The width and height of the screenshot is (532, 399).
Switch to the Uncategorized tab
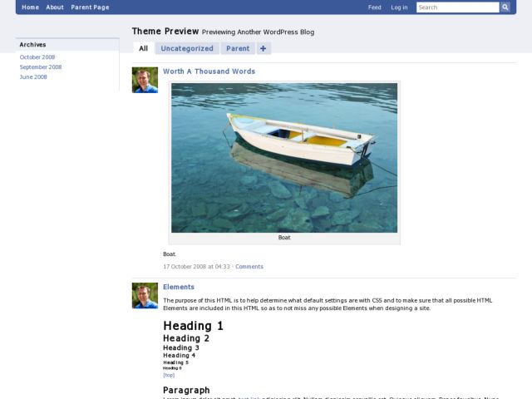[x=187, y=48]
